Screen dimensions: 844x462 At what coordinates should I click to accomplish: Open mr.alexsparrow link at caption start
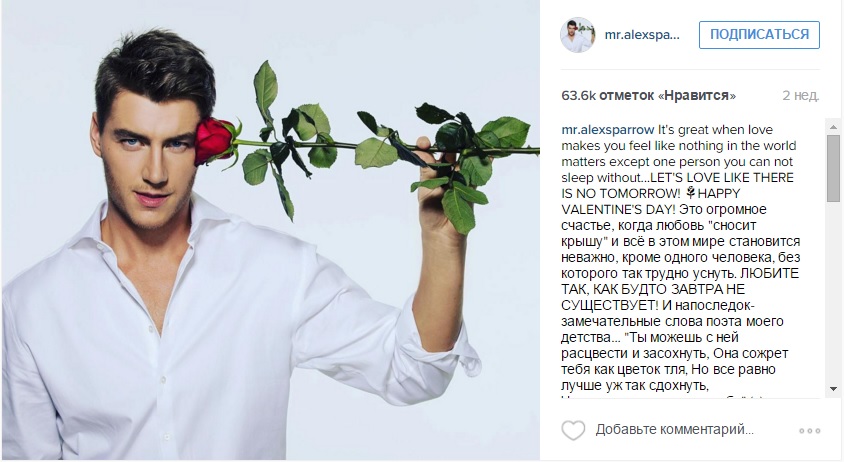tap(608, 130)
